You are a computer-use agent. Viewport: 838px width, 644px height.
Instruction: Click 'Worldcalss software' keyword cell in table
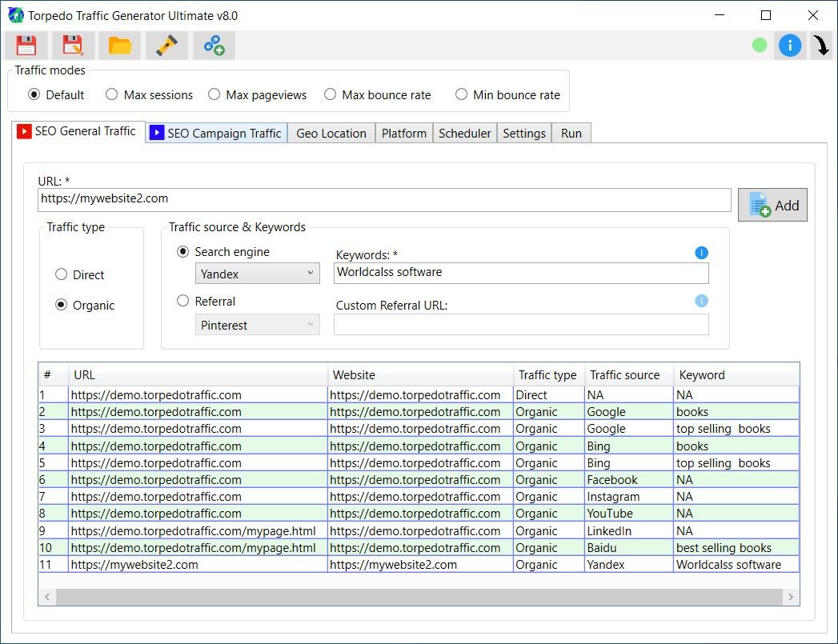pyautogui.click(x=736, y=565)
